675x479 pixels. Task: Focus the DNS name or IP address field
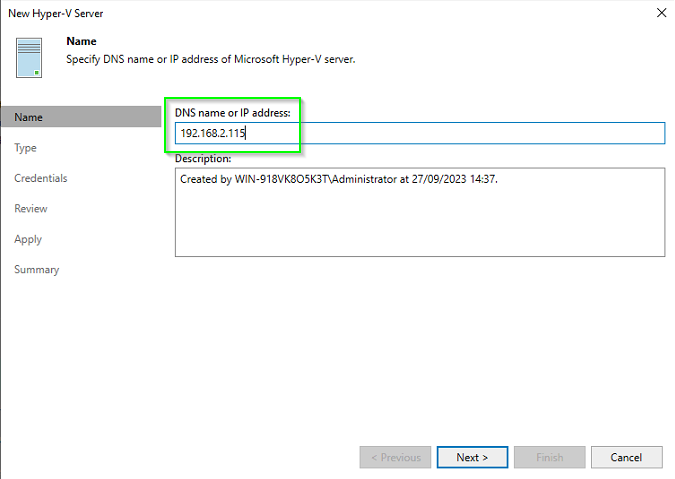(420, 133)
